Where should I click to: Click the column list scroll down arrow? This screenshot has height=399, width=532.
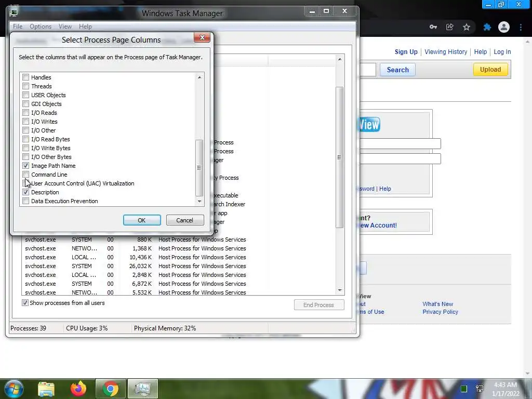[199, 202]
